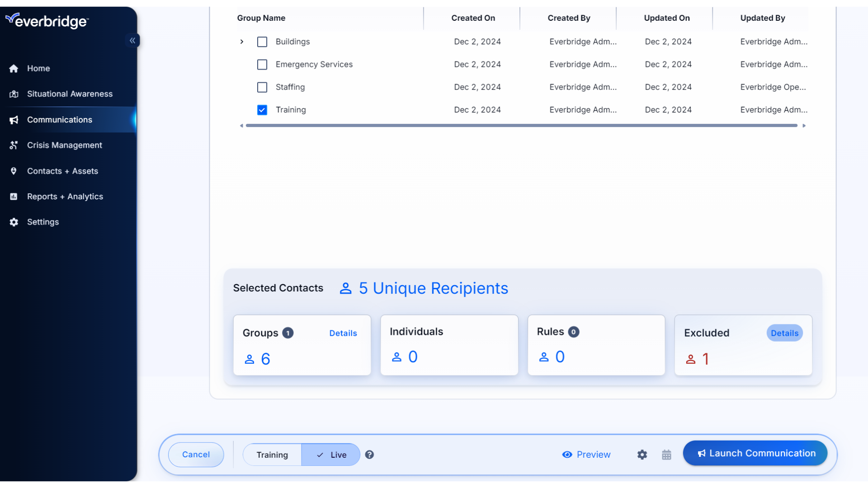Click the person icon in Groups card
The image size is (868, 488).
[x=249, y=359]
